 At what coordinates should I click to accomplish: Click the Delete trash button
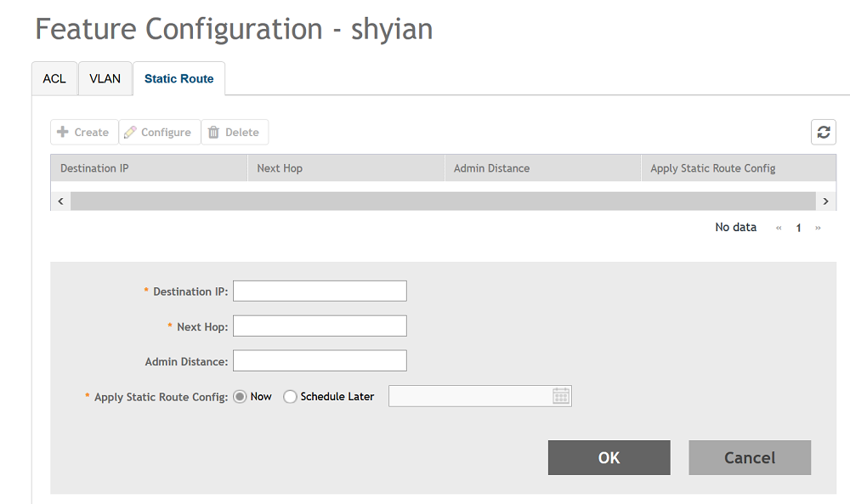pos(234,133)
